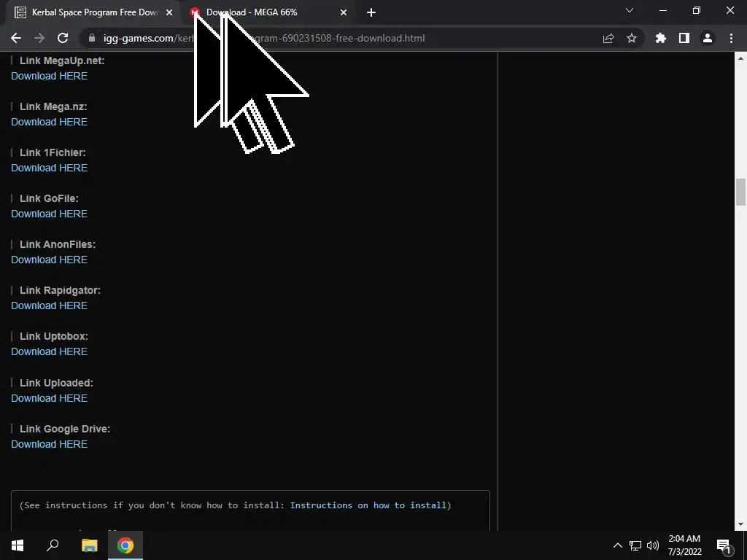
Task: Open Google Drive Download HERE link
Action: click(49, 444)
